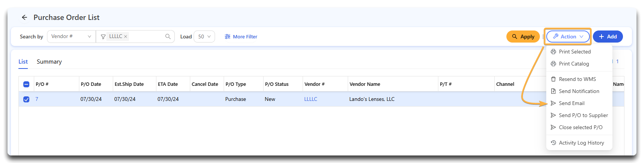Open vendor link LLLLC in table
Viewport: 644px width, 163px height.
(x=311, y=99)
